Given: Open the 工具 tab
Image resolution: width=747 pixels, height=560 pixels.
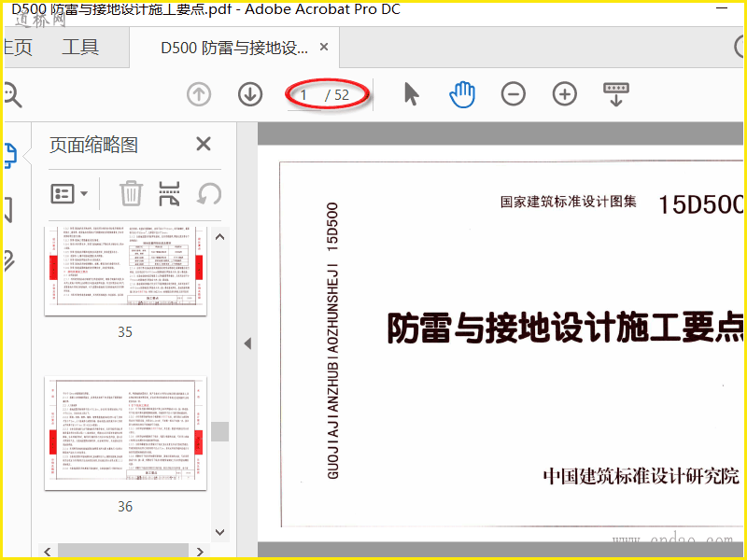Looking at the screenshot, I should point(80,48).
